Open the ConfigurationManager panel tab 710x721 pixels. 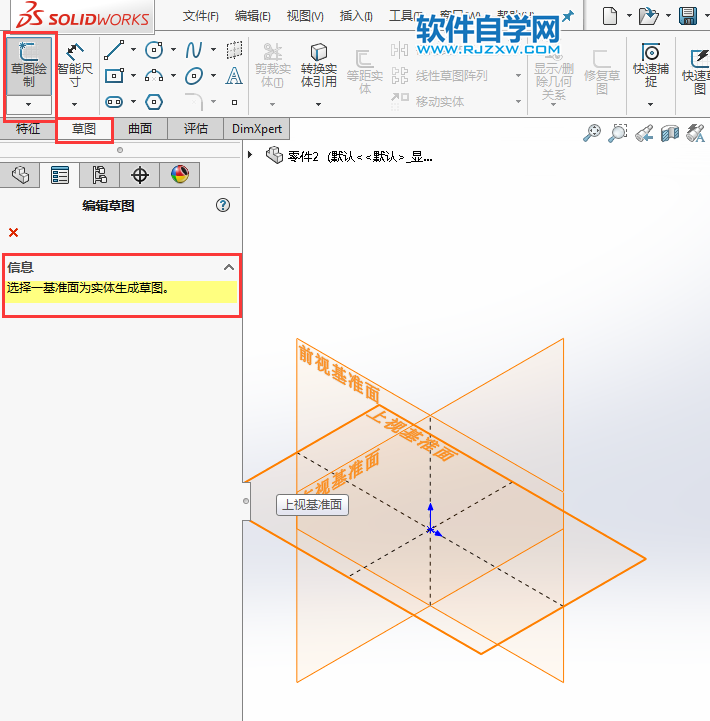pyautogui.click(x=99, y=175)
